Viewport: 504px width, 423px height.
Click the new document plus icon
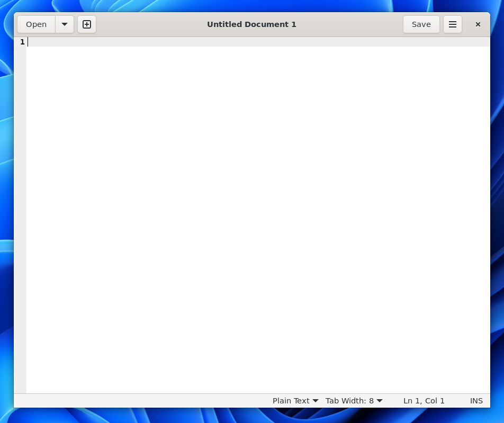click(87, 24)
